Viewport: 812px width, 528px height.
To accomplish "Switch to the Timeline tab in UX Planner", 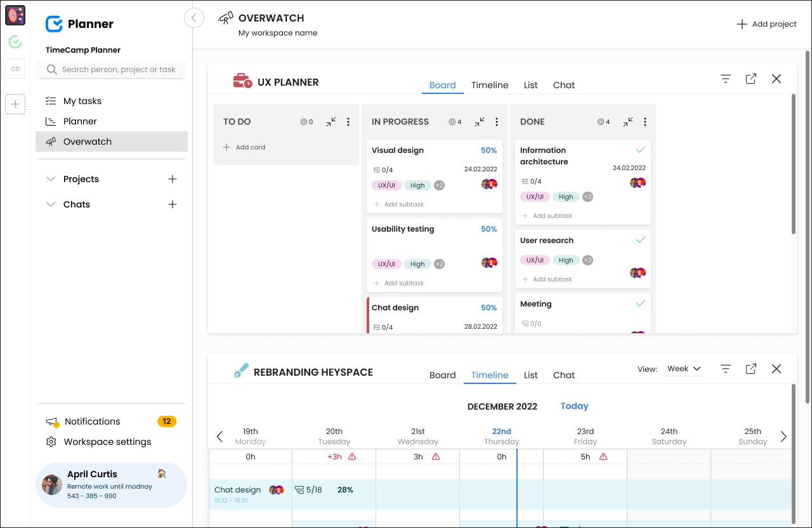I will click(x=489, y=84).
